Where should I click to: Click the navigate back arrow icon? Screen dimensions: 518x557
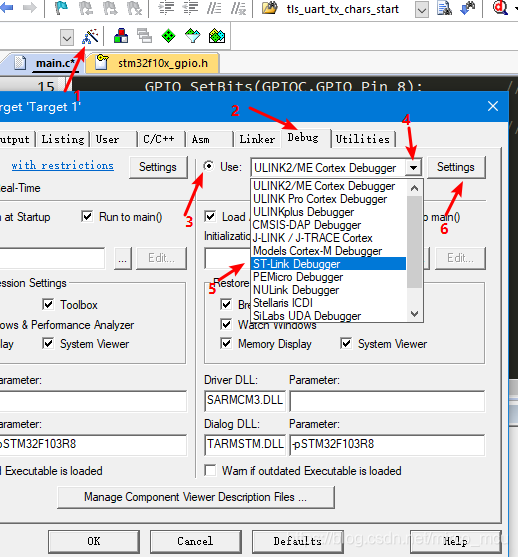[6, 8]
